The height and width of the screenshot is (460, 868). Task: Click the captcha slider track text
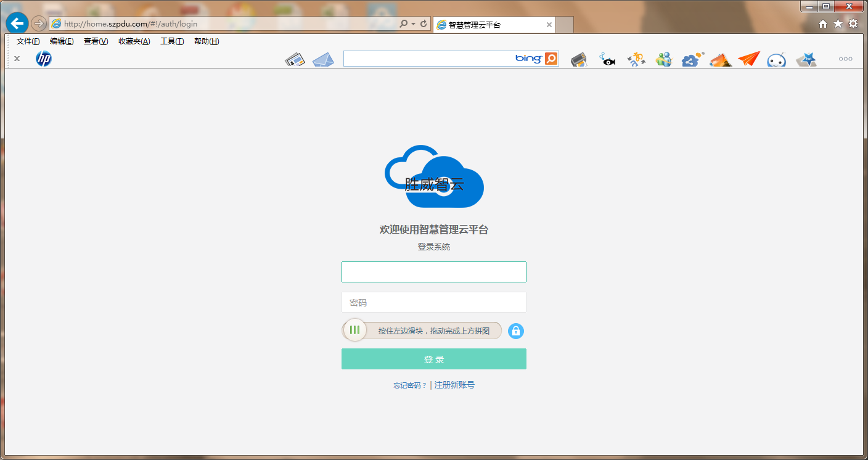coord(434,331)
